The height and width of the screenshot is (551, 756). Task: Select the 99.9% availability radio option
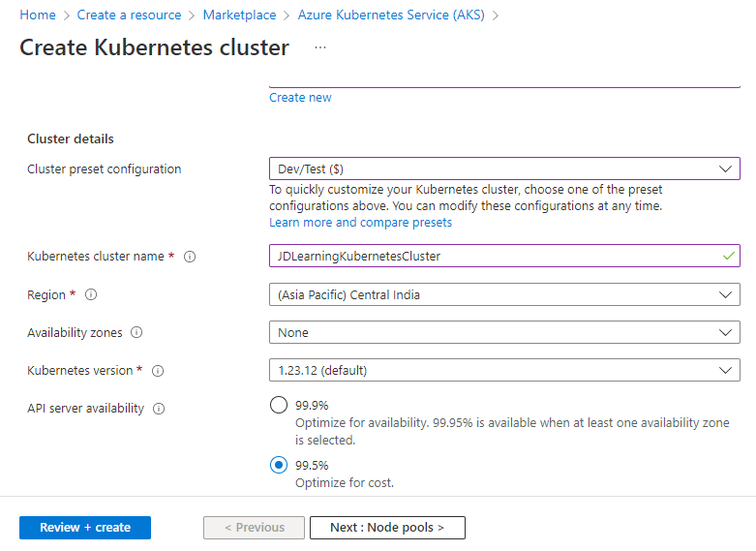tap(279, 405)
